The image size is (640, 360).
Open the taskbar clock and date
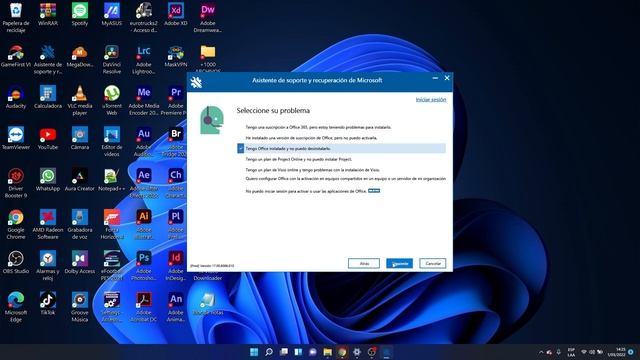point(617,352)
